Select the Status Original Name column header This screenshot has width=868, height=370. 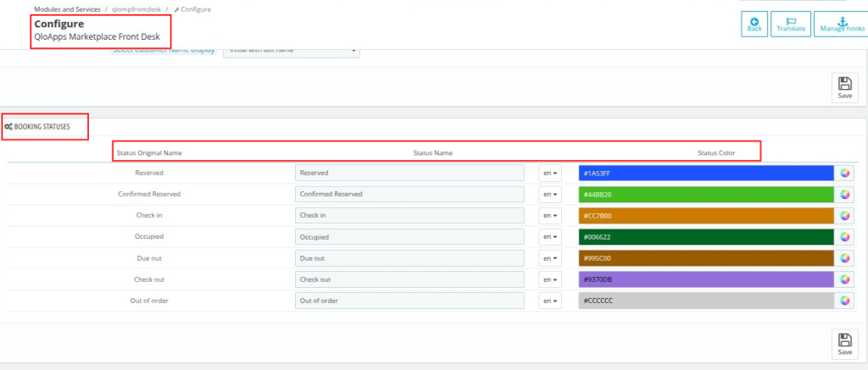[x=149, y=152]
